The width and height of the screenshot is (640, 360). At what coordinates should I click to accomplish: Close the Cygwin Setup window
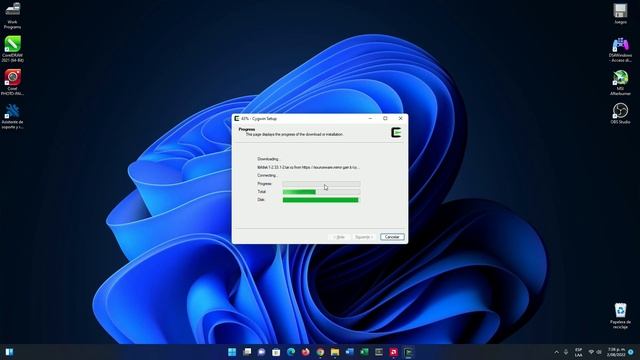point(400,118)
